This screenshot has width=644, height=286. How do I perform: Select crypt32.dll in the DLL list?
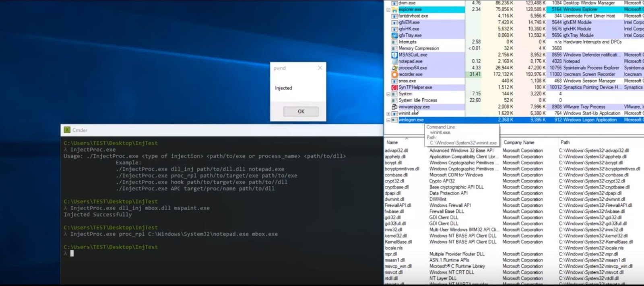coord(394,181)
